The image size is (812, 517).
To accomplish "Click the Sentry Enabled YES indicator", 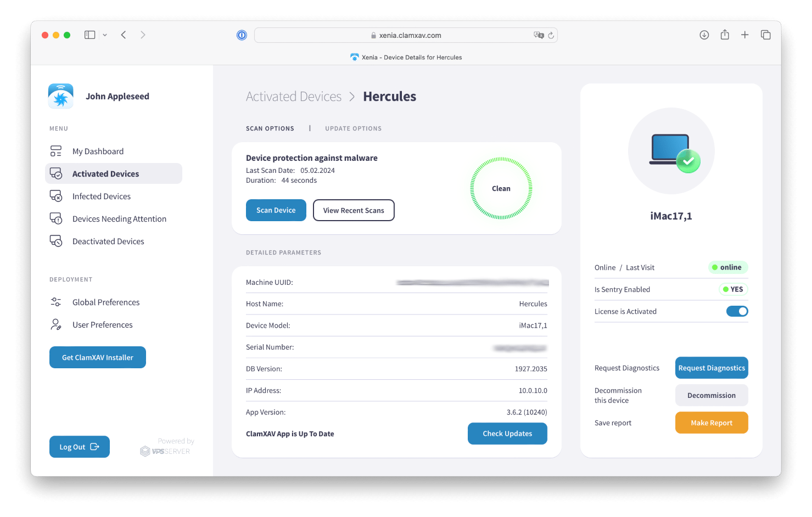I will pos(733,289).
